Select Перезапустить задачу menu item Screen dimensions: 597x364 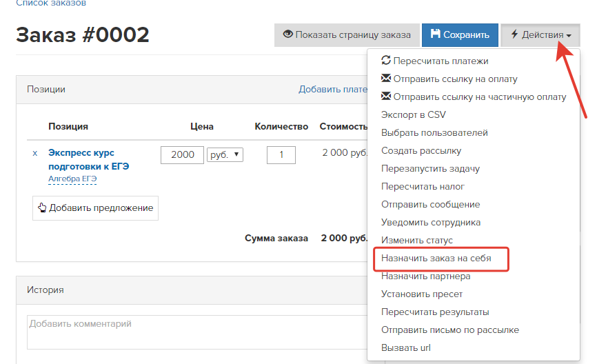[430, 168]
